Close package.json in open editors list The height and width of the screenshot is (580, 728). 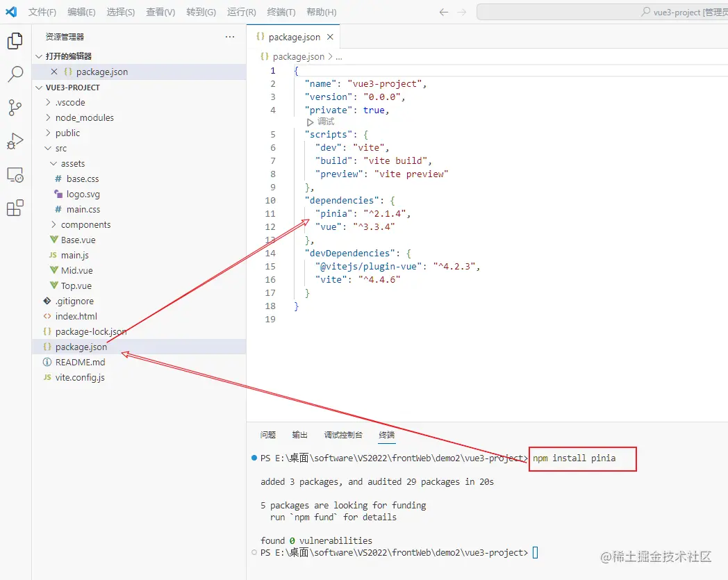54,72
